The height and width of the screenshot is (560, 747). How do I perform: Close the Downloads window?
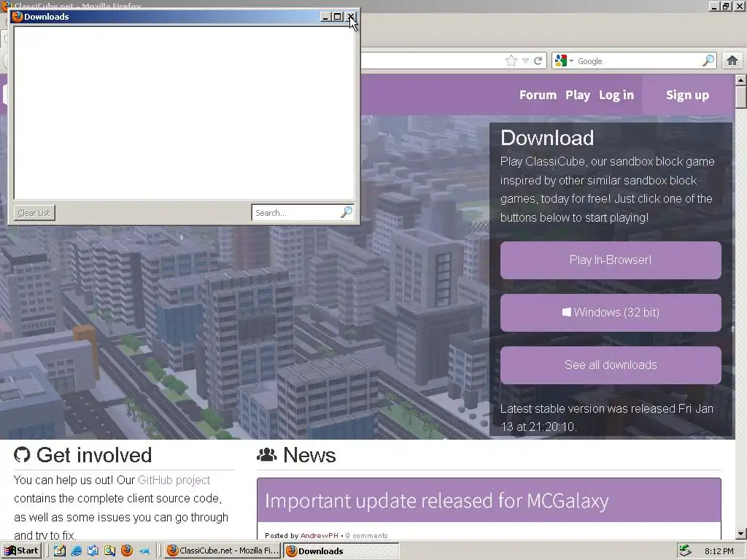click(x=350, y=17)
